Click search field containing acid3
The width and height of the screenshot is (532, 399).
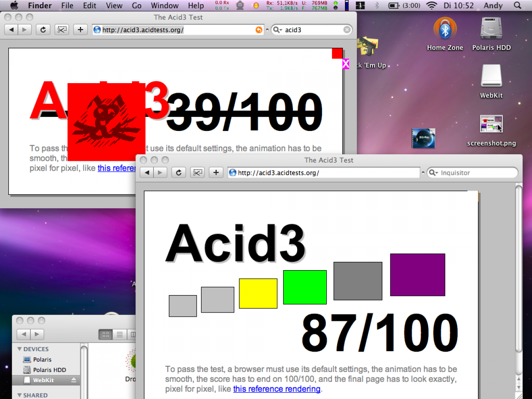(311, 30)
